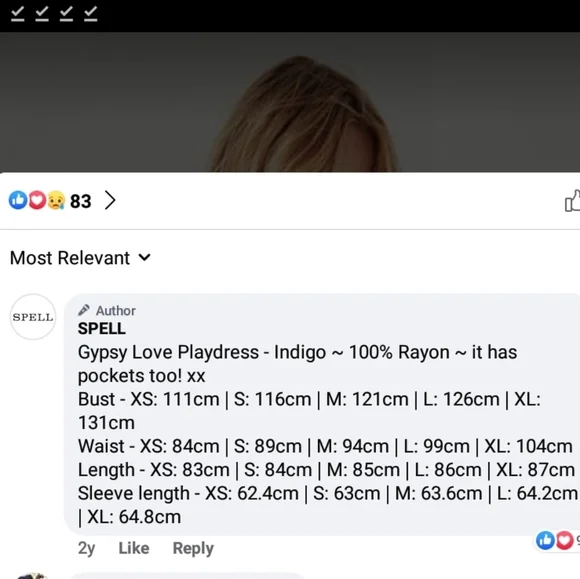This screenshot has height=579, width=580.
Task: Open the 83 reactions count
Action: (80, 201)
